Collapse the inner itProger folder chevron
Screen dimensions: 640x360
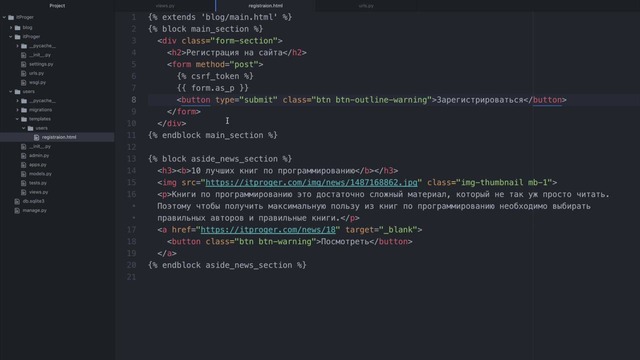(x=11, y=36)
